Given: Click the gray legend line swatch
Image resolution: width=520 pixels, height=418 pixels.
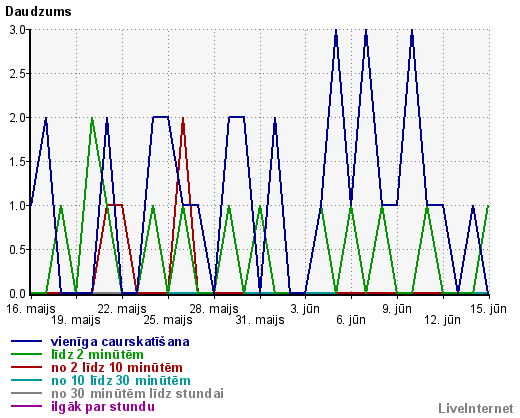Looking at the screenshot, I should [x=27, y=393].
